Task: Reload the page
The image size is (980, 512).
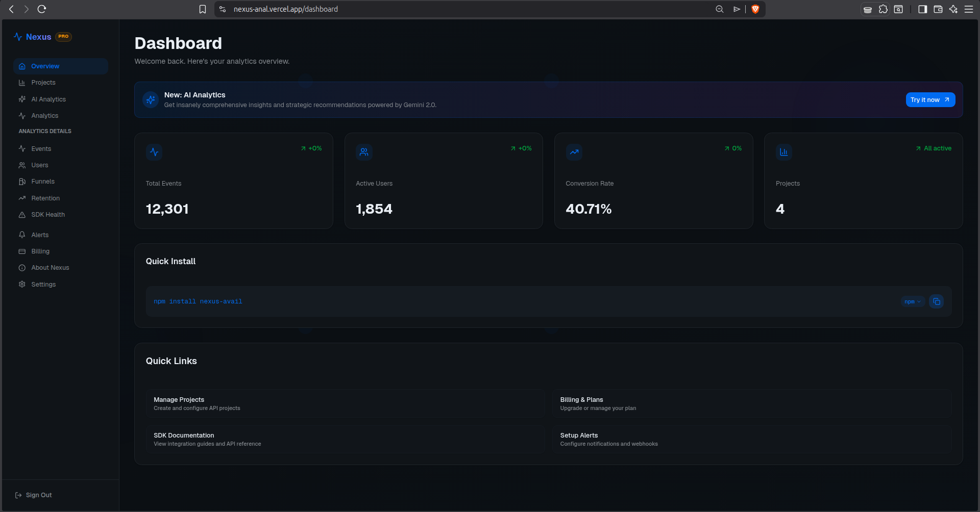Action: 42,9
